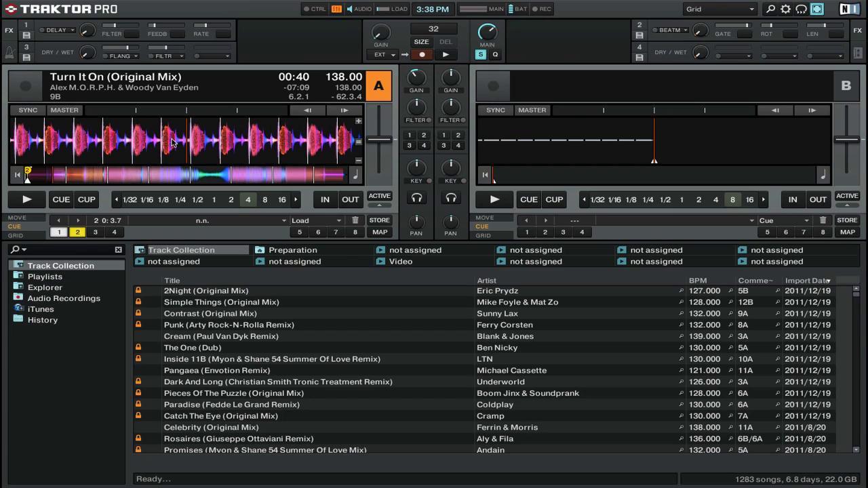Nudge tempo bend left on deck A

307,110
